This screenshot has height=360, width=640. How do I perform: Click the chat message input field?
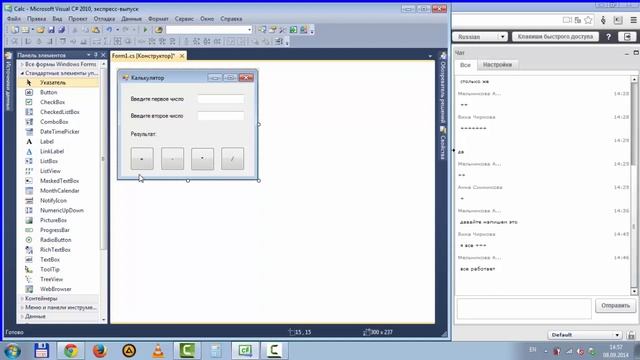point(524,309)
